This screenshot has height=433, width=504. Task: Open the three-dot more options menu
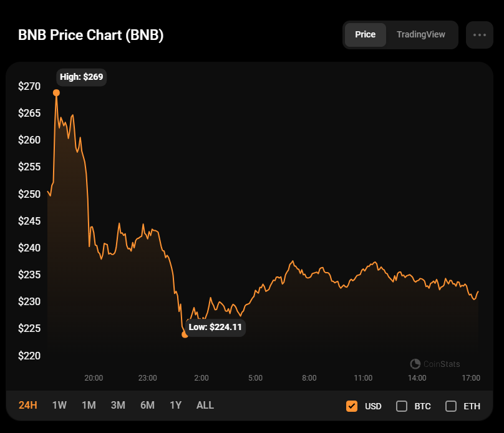tap(479, 35)
